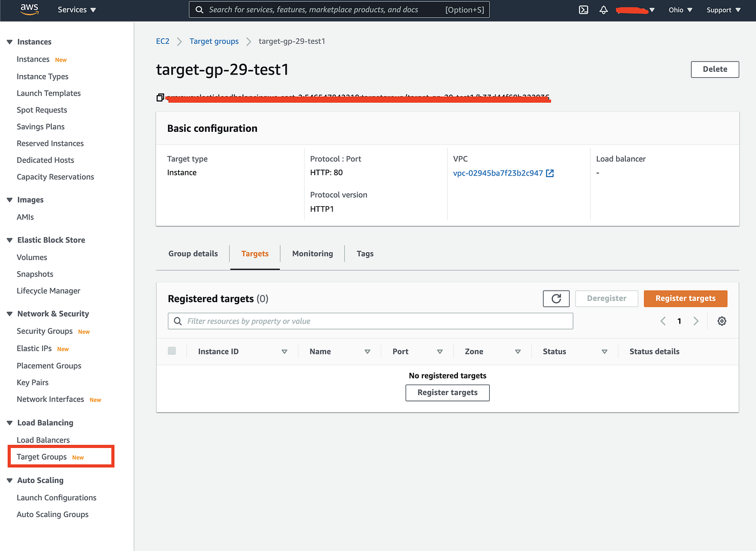
Task: Click Register targets under No registered targets
Action: (447, 393)
